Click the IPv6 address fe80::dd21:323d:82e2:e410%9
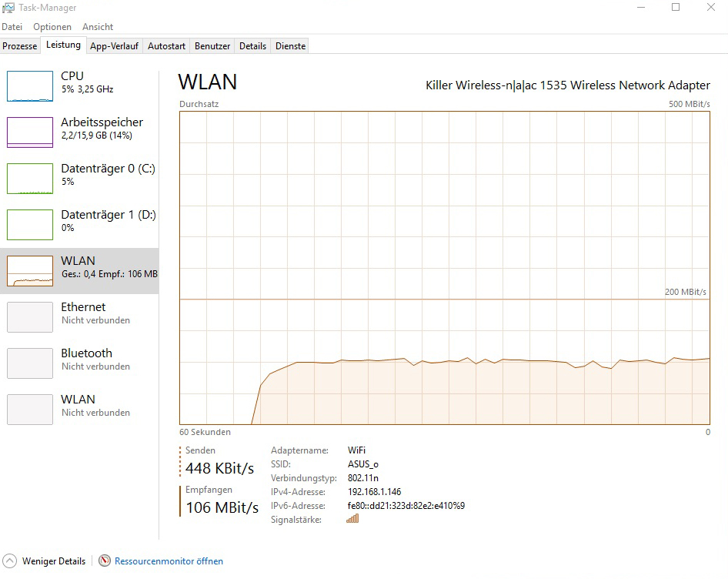The width and height of the screenshot is (728, 579). (406, 506)
